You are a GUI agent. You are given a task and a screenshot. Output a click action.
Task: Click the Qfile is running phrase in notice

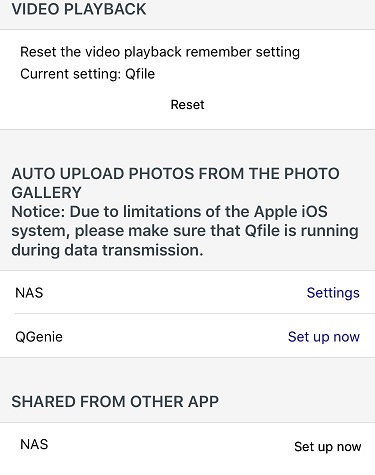tap(302, 231)
